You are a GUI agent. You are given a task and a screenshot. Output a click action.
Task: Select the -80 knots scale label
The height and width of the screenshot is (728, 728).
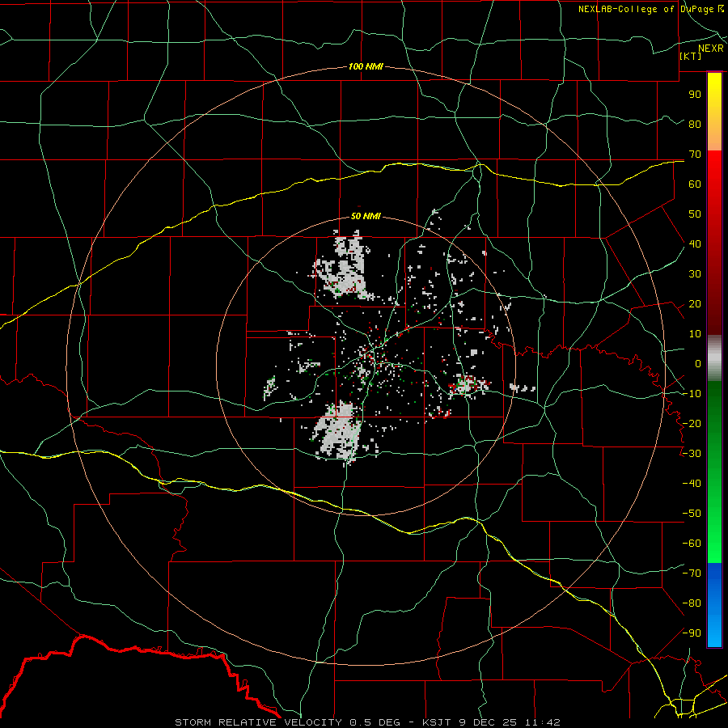pyautogui.click(x=692, y=603)
